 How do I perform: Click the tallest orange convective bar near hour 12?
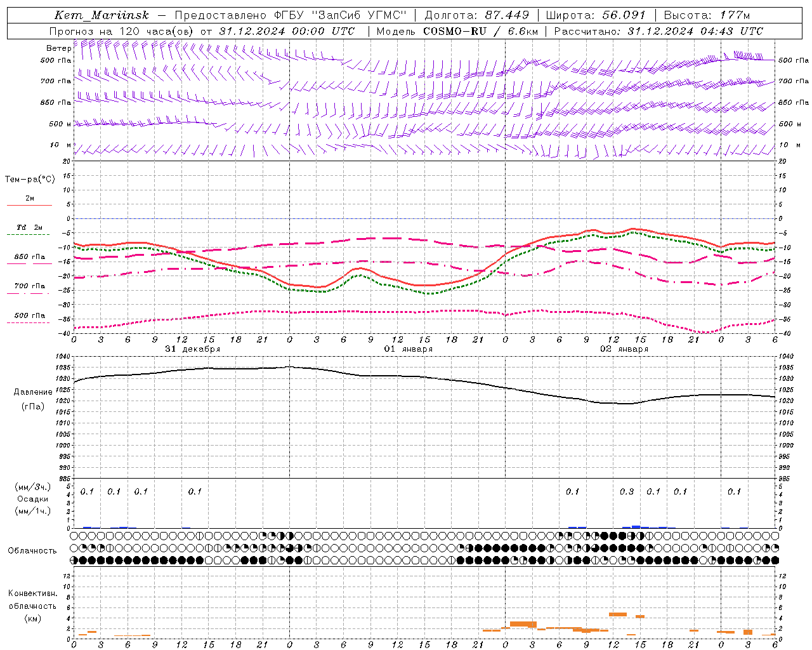click(617, 614)
